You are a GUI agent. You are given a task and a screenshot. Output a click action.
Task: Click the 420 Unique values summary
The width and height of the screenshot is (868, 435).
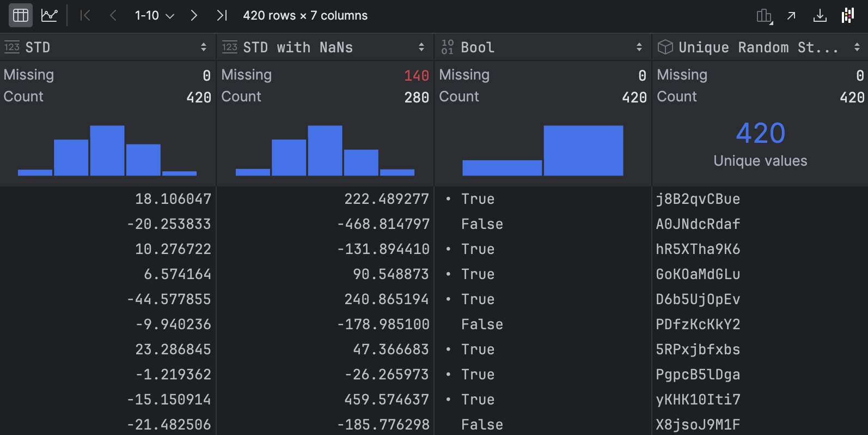(x=760, y=144)
